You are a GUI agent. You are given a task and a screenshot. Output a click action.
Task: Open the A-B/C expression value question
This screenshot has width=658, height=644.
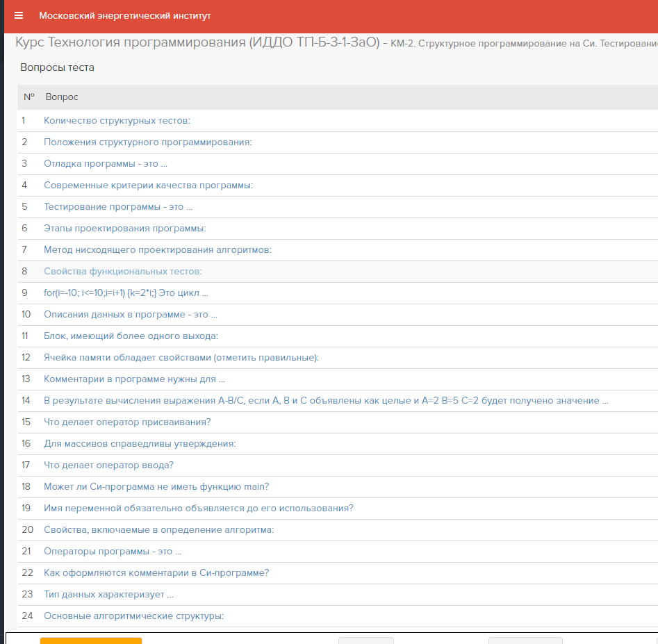click(326, 401)
